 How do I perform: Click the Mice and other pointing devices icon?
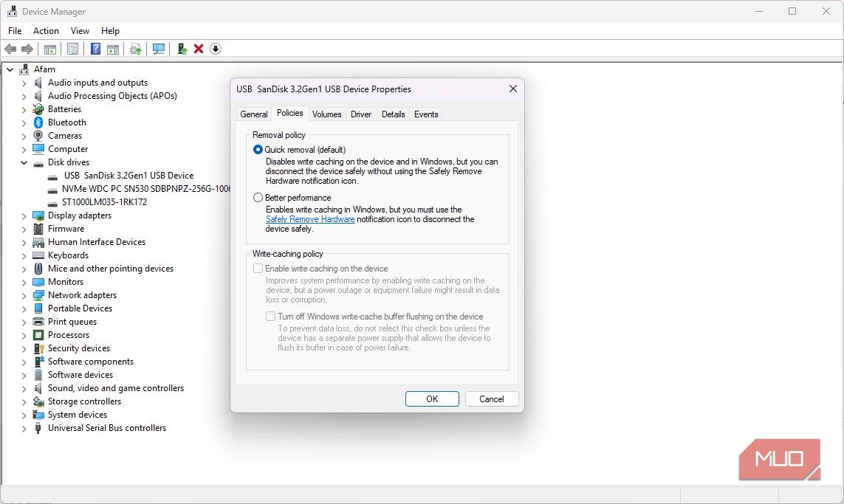click(x=38, y=269)
